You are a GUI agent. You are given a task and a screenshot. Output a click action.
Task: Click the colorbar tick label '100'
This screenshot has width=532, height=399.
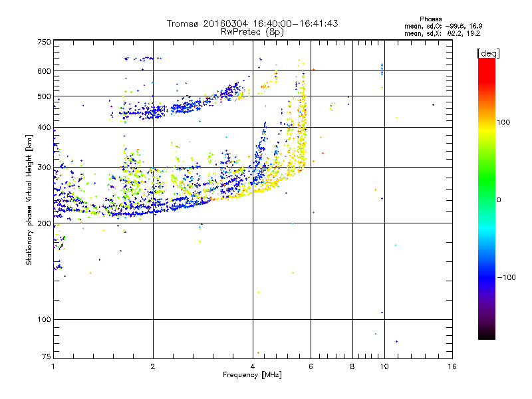pyautogui.click(x=503, y=122)
